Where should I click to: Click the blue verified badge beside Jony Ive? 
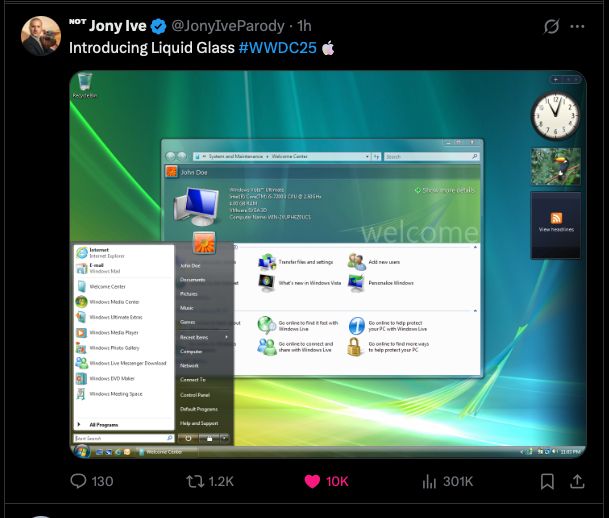click(158, 26)
